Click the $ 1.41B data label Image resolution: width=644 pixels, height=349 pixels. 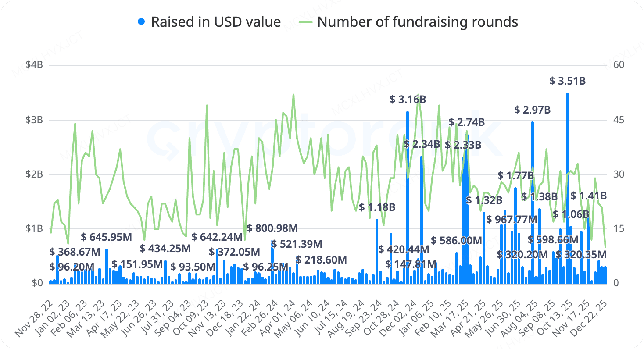click(x=588, y=196)
